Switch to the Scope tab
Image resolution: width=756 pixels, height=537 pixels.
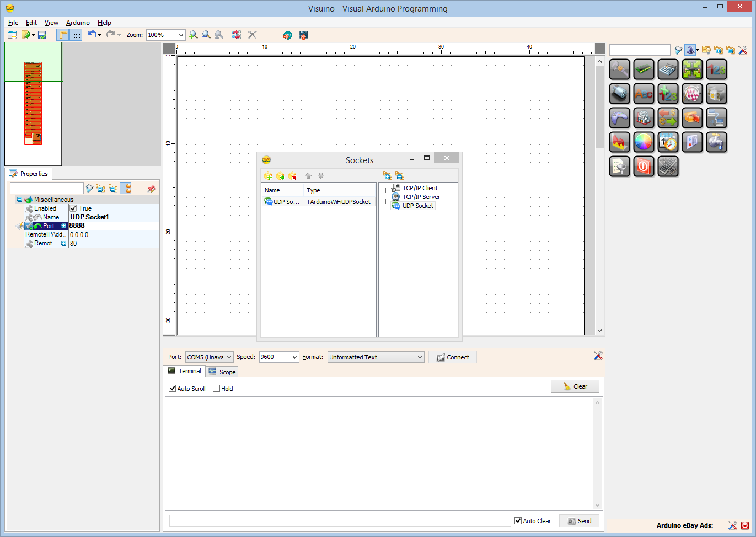click(x=222, y=372)
